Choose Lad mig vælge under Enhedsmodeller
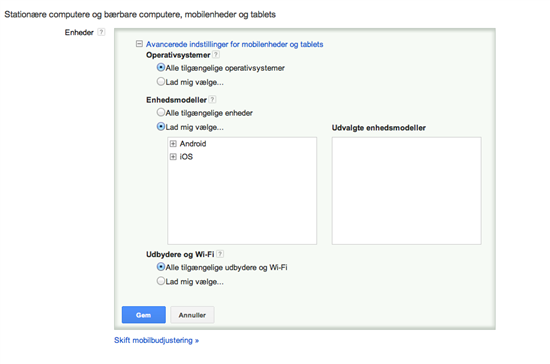 161,127
